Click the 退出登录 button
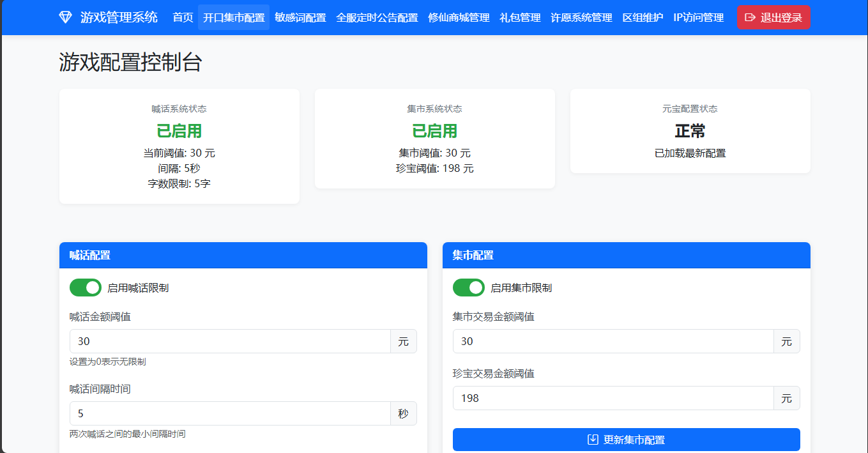Viewport: 868px width, 453px height. 773,17
